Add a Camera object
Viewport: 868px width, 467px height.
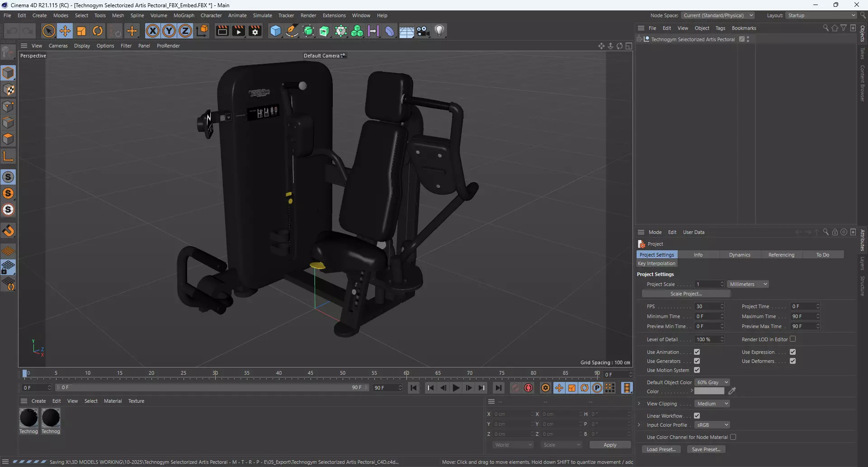[x=423, y=31]
